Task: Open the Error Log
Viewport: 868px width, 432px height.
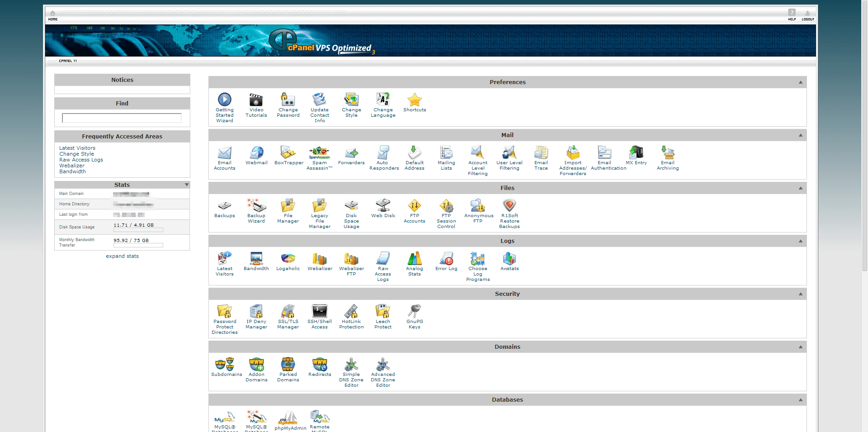Action: click(446, 258)
